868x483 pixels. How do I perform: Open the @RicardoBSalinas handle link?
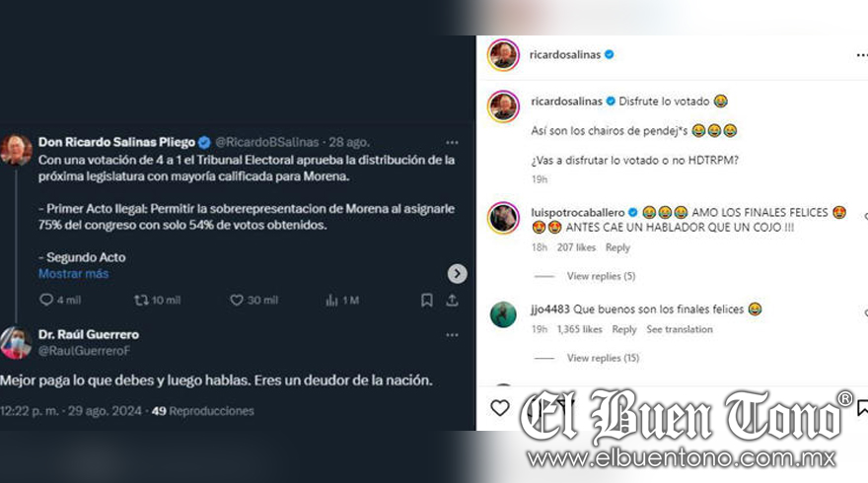point(267,142)
